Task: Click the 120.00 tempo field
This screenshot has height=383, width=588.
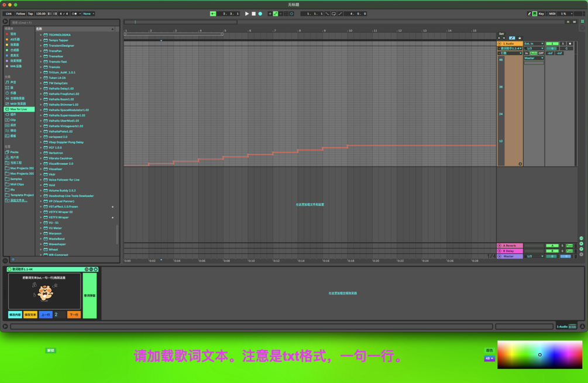Action: point(41,13)
